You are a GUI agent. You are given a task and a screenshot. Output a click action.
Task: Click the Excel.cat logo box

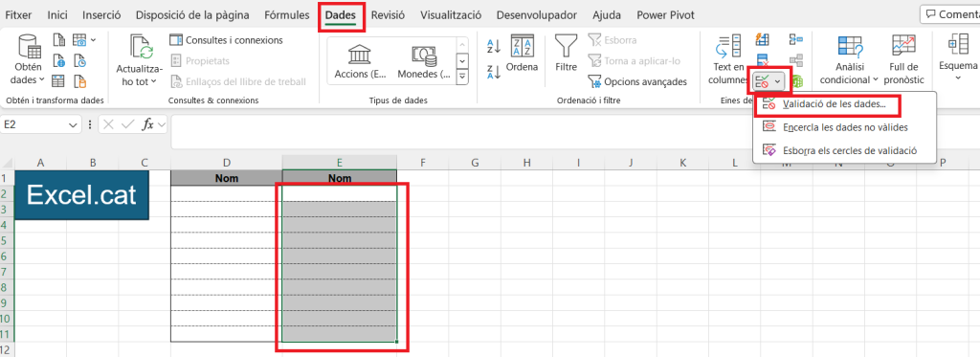pyautogui.click(x=81, y=195)
